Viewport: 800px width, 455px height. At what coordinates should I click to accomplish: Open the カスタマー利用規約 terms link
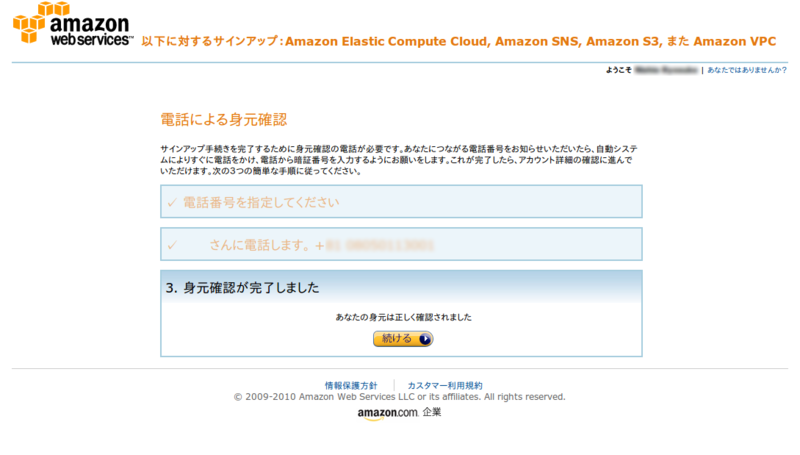click(444, 385)
